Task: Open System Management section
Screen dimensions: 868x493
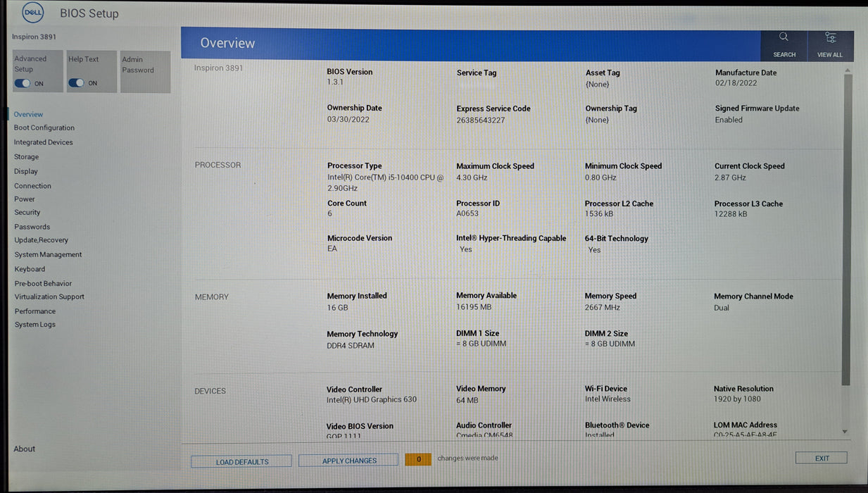Action: [48, 255]
